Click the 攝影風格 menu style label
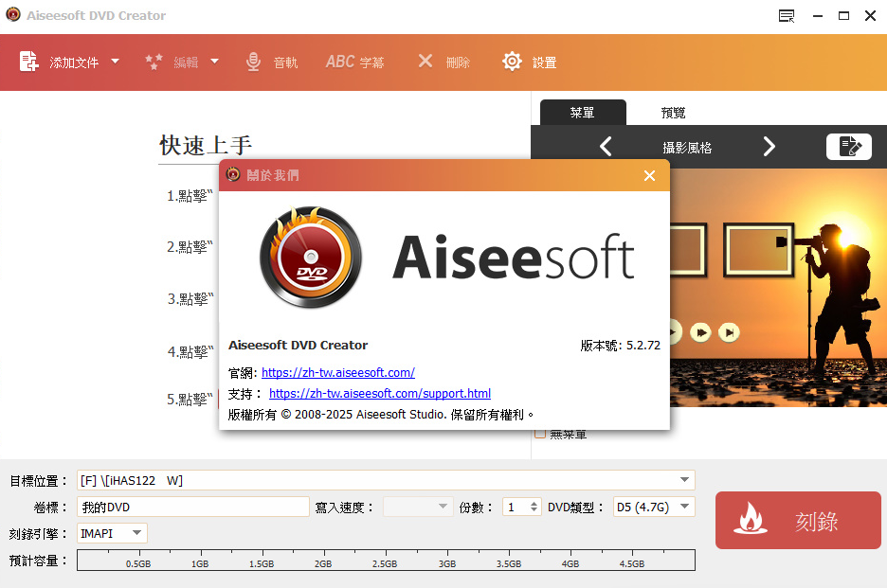The width and height of the screenshot is (887, 588). tap(687, 148)
